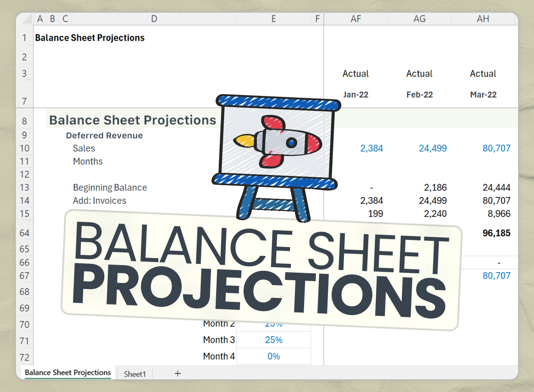Click the Deferred Revenue label cell
The height and width of the screenshot is (392, 534).
(x=104, y=135)
